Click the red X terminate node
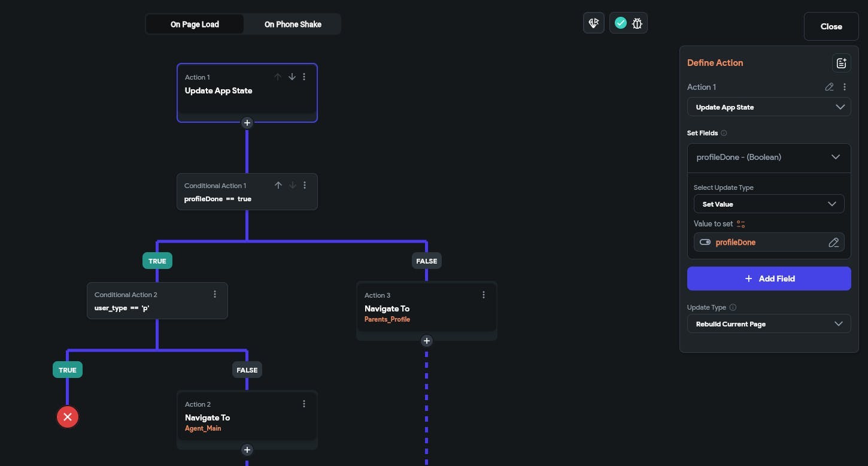Viewport: 868px width, 466px height. pos(68,417)
